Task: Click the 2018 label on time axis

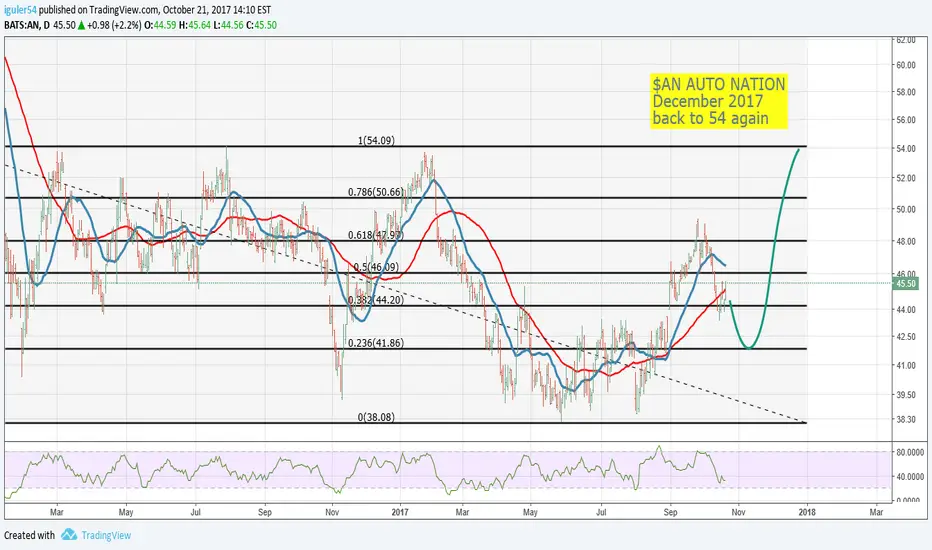Action: (x=807, y=512)
